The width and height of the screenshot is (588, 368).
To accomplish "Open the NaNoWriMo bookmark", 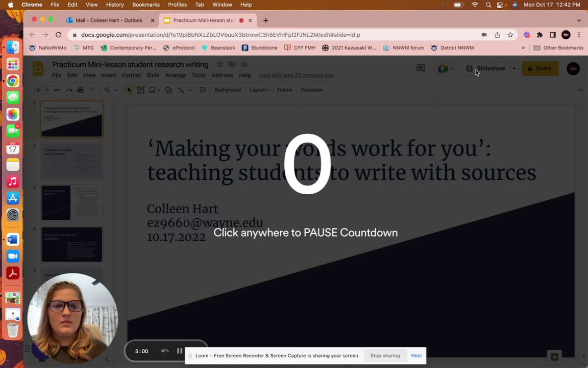I will click(47, 48).
